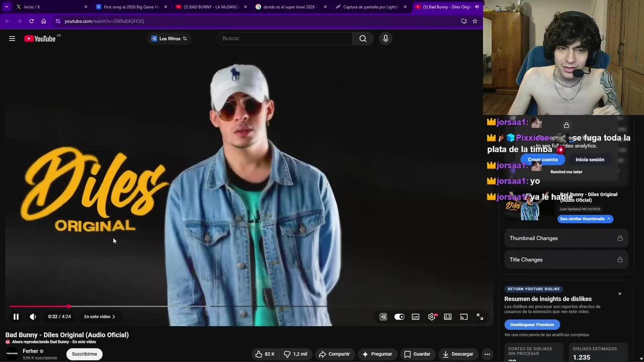This screenshot has height=362, width=644.
Task: Go forward in browser history
Action: pyautogui.click(x=19, y=21)
